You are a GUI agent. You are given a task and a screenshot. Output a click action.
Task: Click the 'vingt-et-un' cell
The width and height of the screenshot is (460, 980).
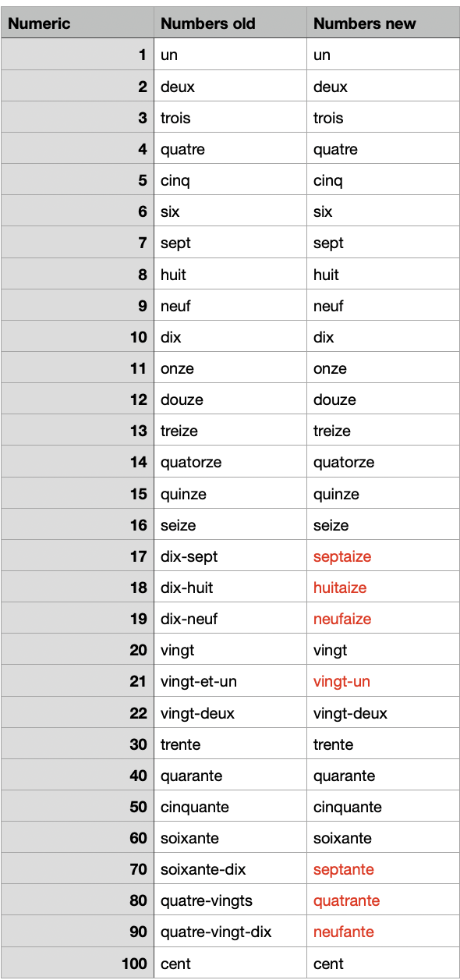coord(230,681)
